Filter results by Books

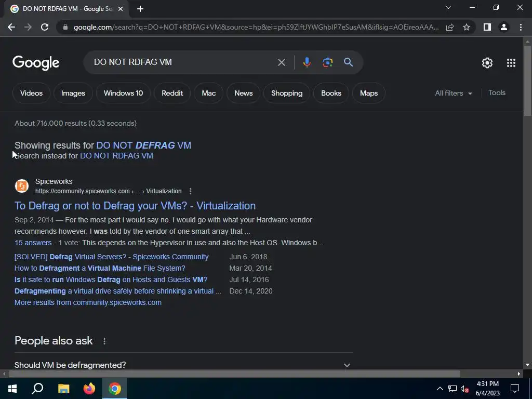331,93
